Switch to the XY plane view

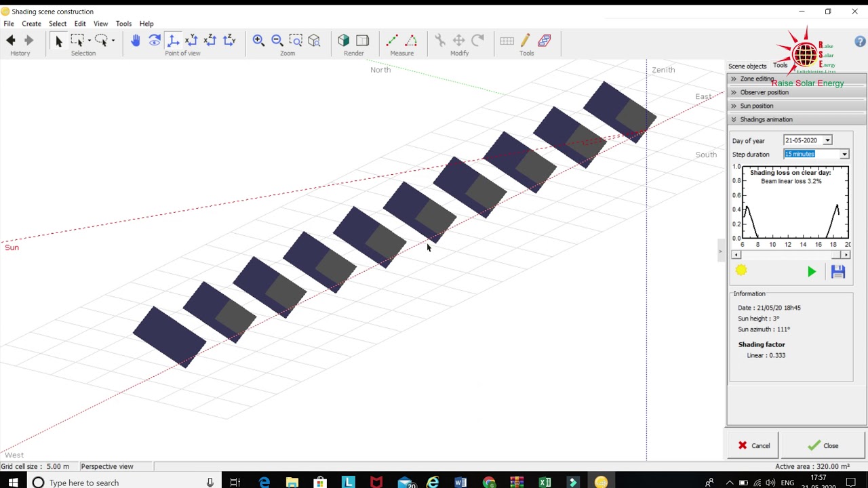(x=191, y=41)
